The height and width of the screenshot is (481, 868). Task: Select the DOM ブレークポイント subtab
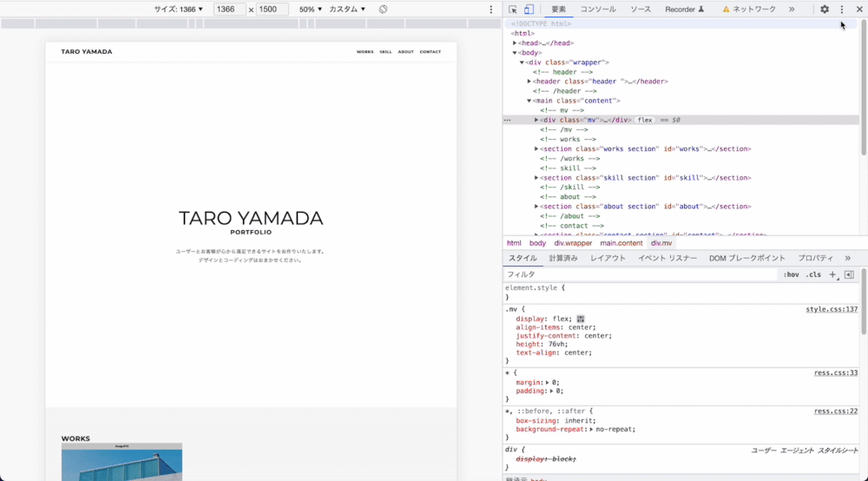tap(747, 259)
